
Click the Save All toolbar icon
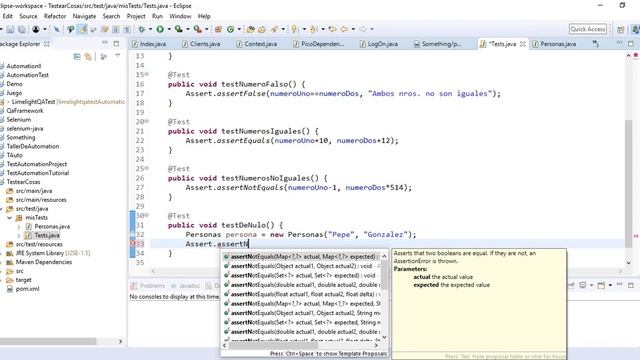pyautogui.click(x=22, y=29)
